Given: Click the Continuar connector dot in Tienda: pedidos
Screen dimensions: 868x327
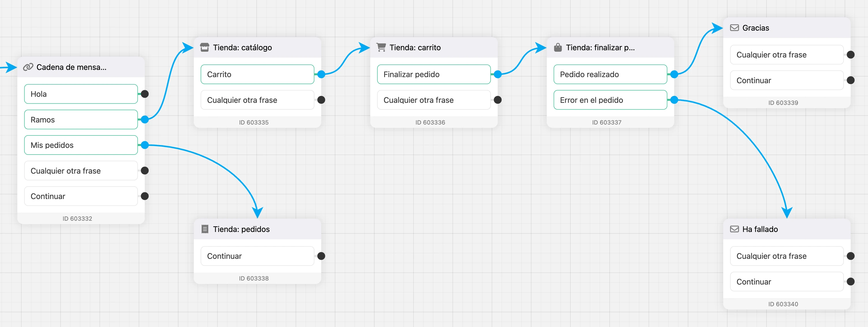Looking at the screenshot, I should click(322, 256).
